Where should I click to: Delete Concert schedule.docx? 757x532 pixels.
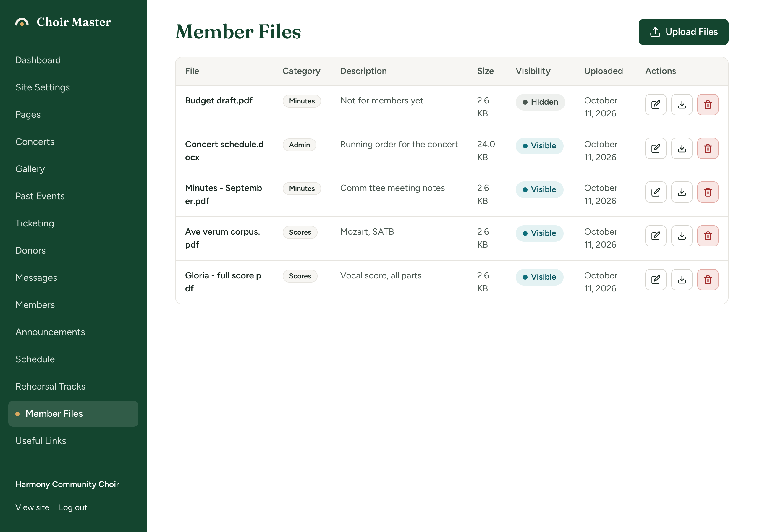[708, 148]
